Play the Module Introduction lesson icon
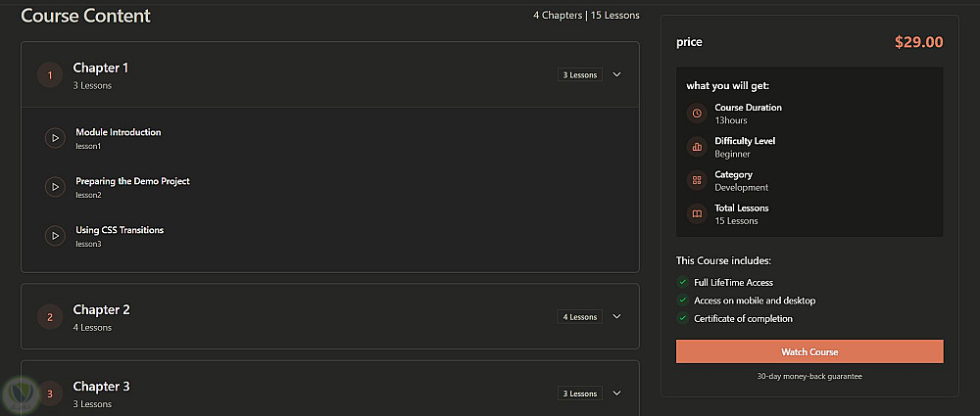The width and height of the screenshot is (980, 416). click(55, 138)
